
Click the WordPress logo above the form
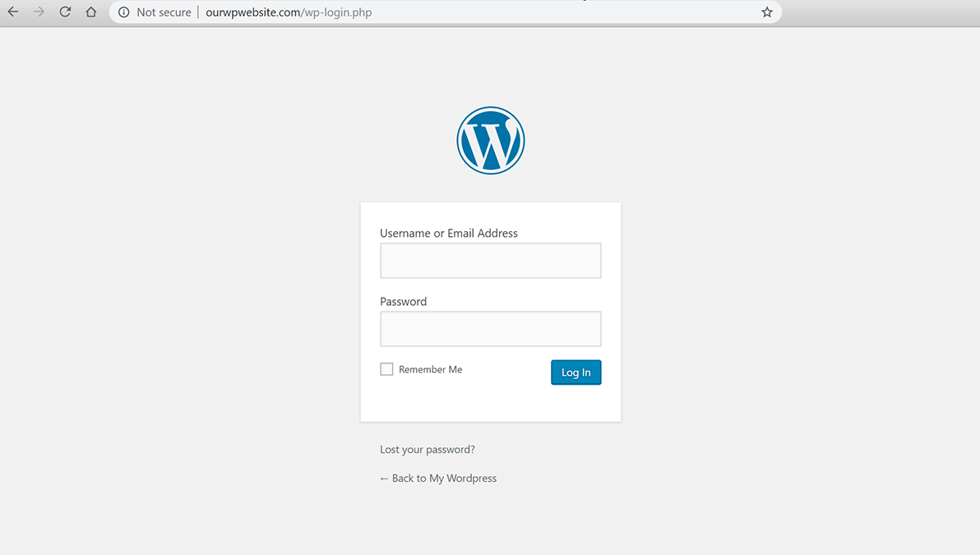(491, 141)
